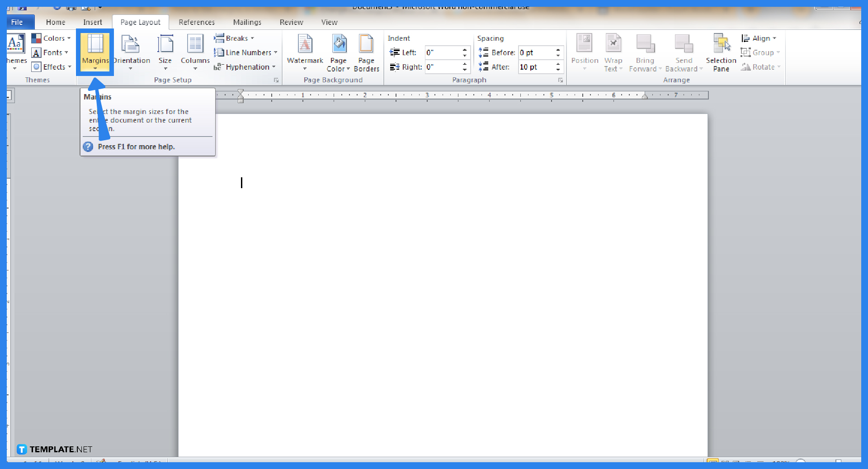868x469 pixels.
Task: Select the Page Color tool
Action: (x=338, y=52)
